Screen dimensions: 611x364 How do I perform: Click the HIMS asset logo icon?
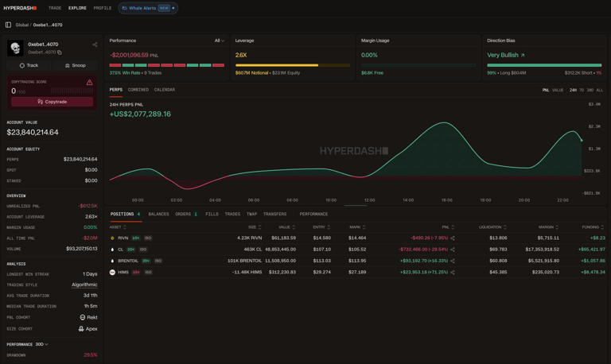tap(112, 272)
